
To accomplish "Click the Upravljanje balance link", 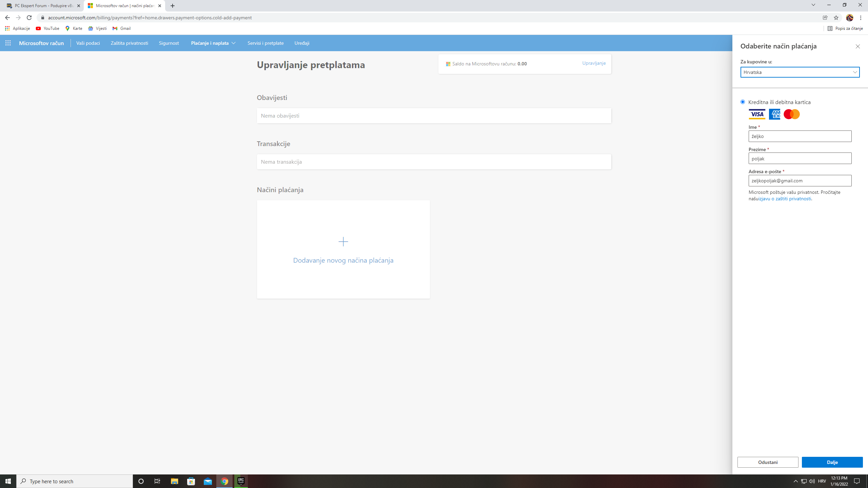I will coord(594,63).
